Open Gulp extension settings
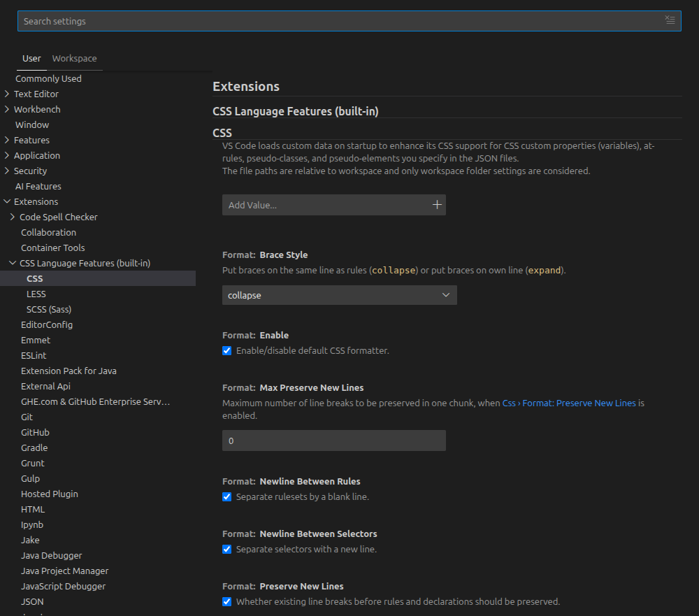This screenshot has height=616, width=699. click(x=30, y=479)
